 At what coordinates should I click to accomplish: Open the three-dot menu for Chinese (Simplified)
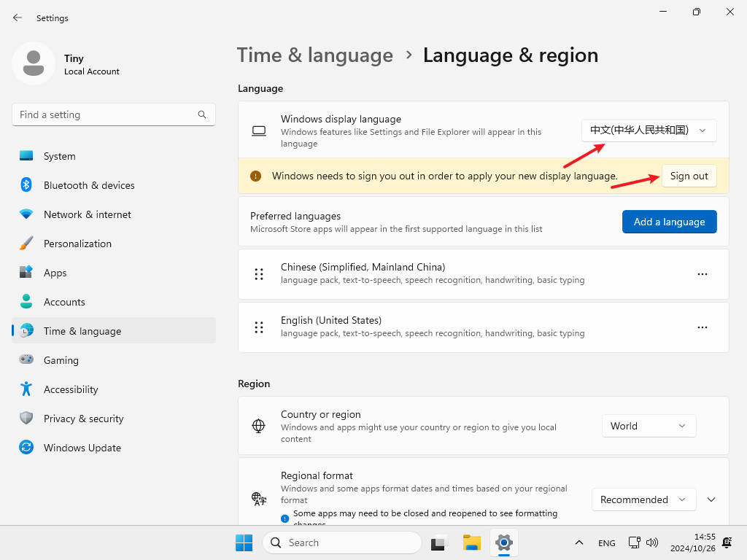(x=702, y=274)
